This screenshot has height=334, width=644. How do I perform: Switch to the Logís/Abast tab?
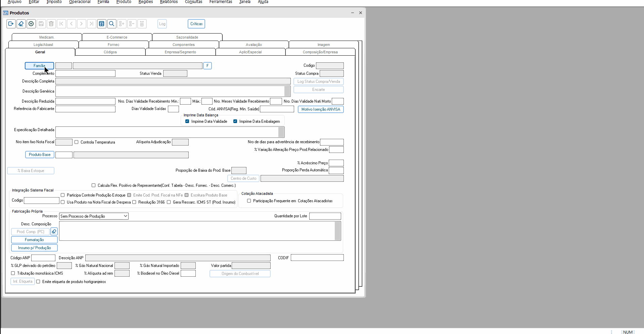point(43,45)
